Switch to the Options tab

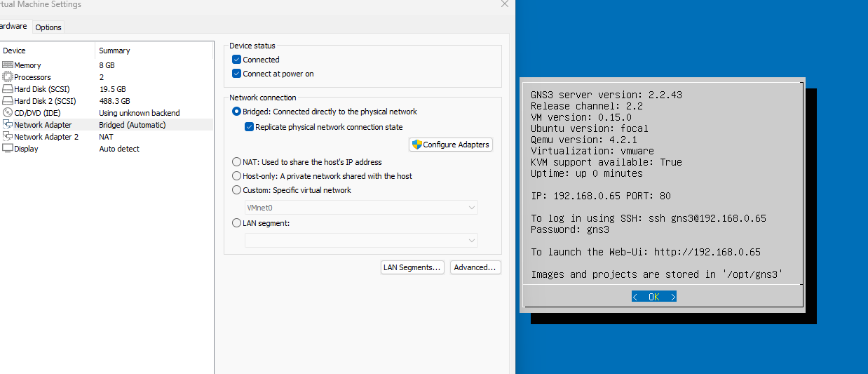pos(48,27)
